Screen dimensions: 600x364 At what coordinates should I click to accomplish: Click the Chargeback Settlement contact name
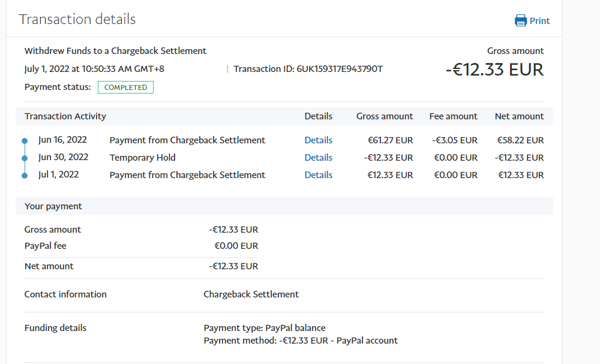pyautogui.click(x=251, y=294)
